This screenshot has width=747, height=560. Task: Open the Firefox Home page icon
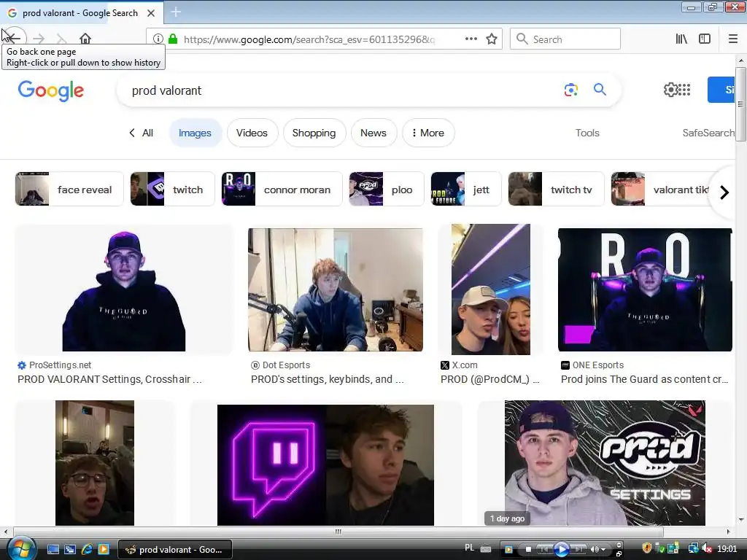pos(85,39)
